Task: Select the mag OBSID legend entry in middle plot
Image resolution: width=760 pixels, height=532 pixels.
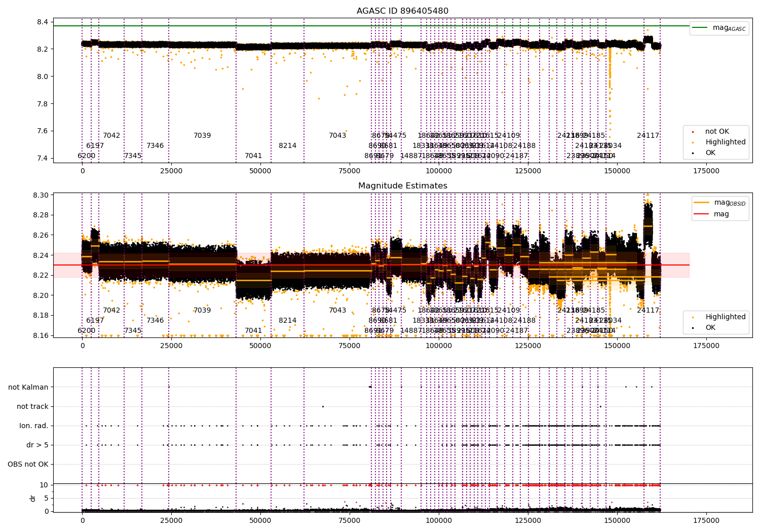Action: (720, 203)
